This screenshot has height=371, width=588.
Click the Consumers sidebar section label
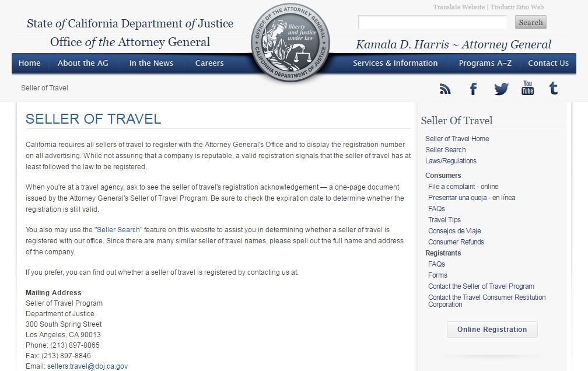point(443,176)
